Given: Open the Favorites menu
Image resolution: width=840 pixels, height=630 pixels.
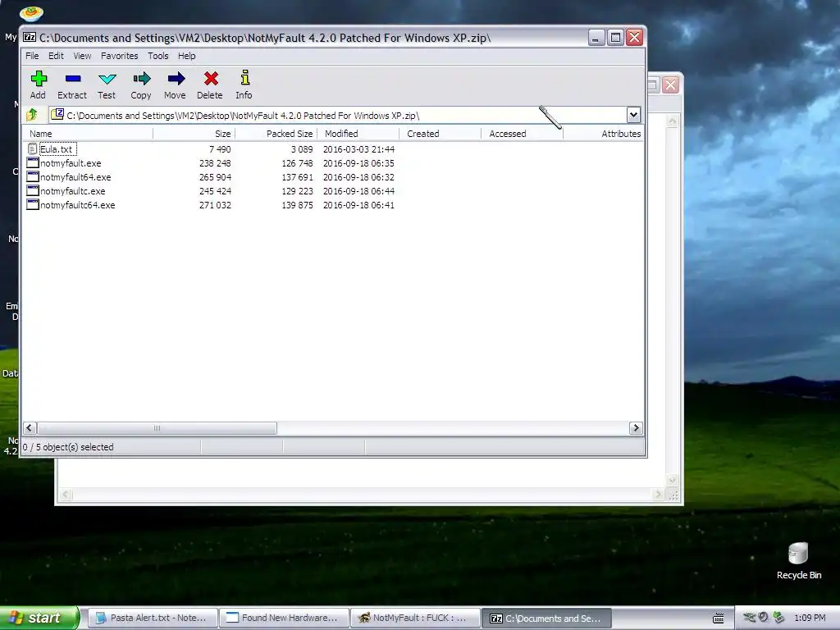Looking at the screenshot, I should coord(120,56).
